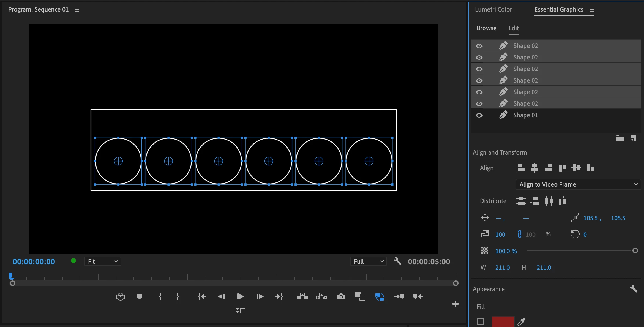Toggle the Fill checkbox
This screenshot has height=327, width=644.
481,321
